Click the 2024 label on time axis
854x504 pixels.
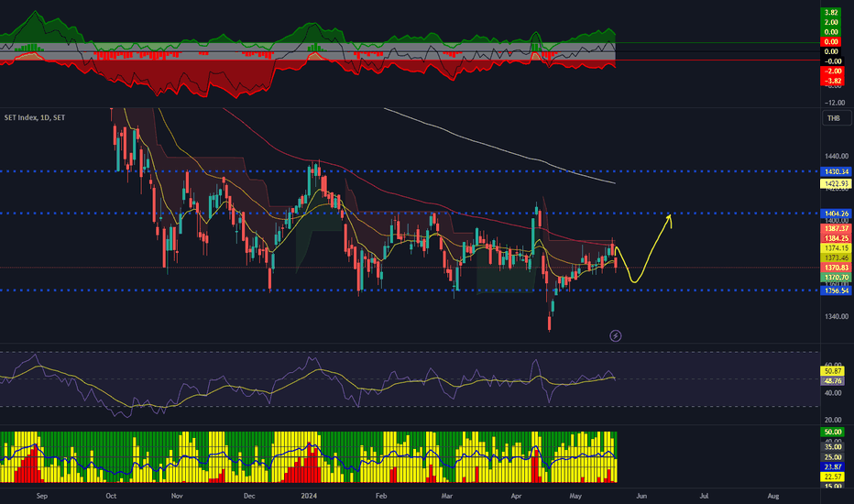[x=309, y=497]
